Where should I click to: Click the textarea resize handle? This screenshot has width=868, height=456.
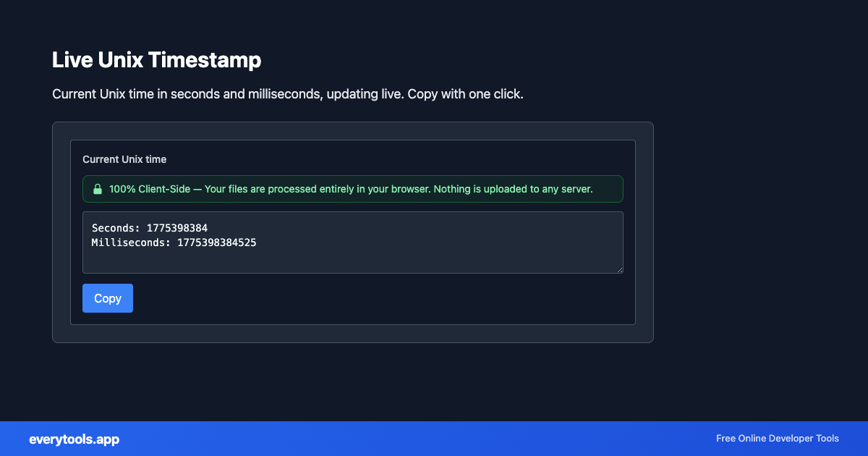620,270
